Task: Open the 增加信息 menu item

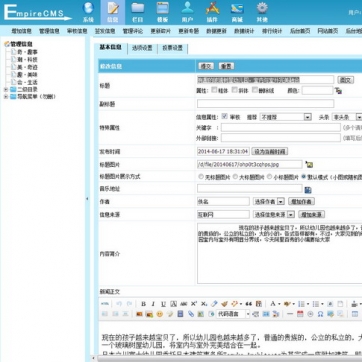Action: pyautogui.click(x=22, y=31)
